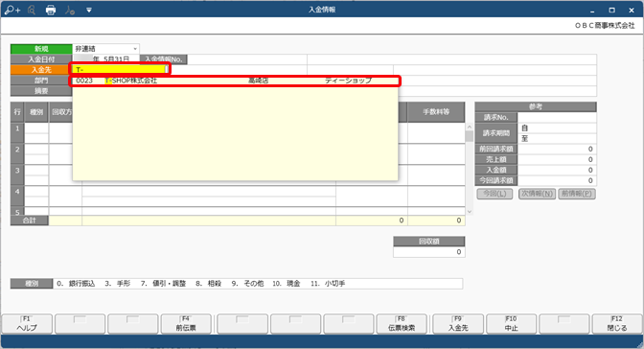
Task: Click the 前情報(P) button
Action: click(x=577, y=194)
